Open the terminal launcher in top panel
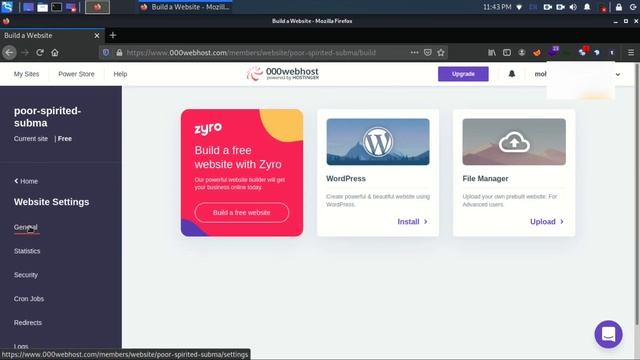640x360 pixels. pyautogui.click(x=57, y=7)
